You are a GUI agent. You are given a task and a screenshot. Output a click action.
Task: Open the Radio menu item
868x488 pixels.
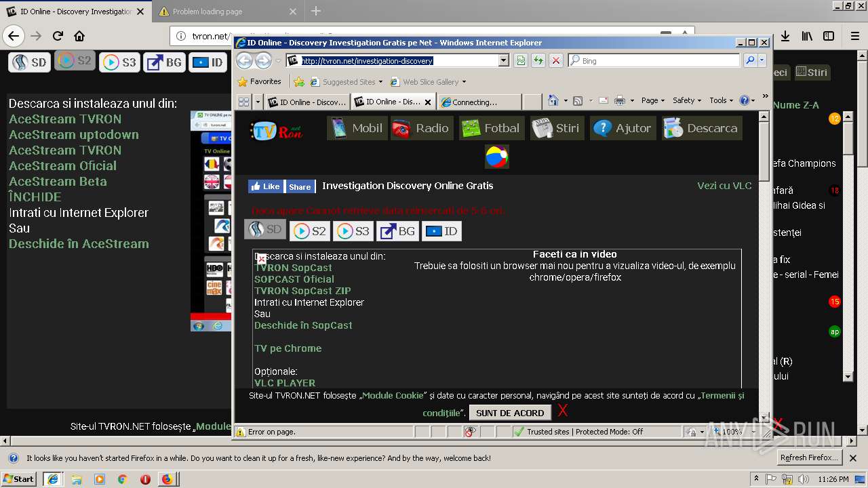point(421,128)
